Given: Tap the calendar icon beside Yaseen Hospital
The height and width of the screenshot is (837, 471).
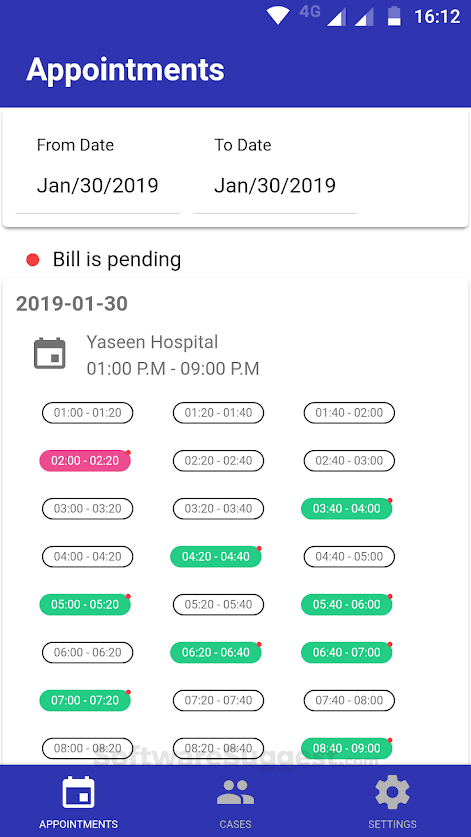Looking at the screenshot, I should point(50,353).
